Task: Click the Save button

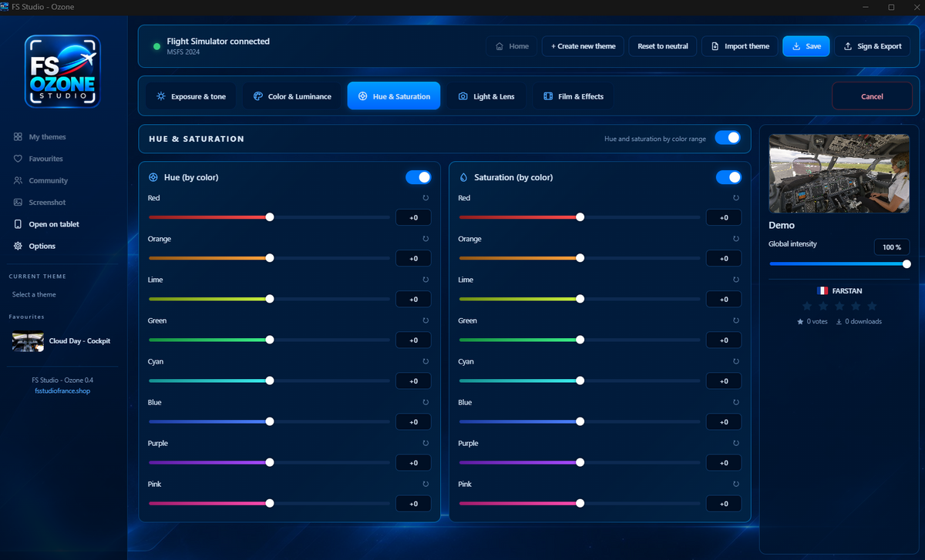Action: [806, 46]
